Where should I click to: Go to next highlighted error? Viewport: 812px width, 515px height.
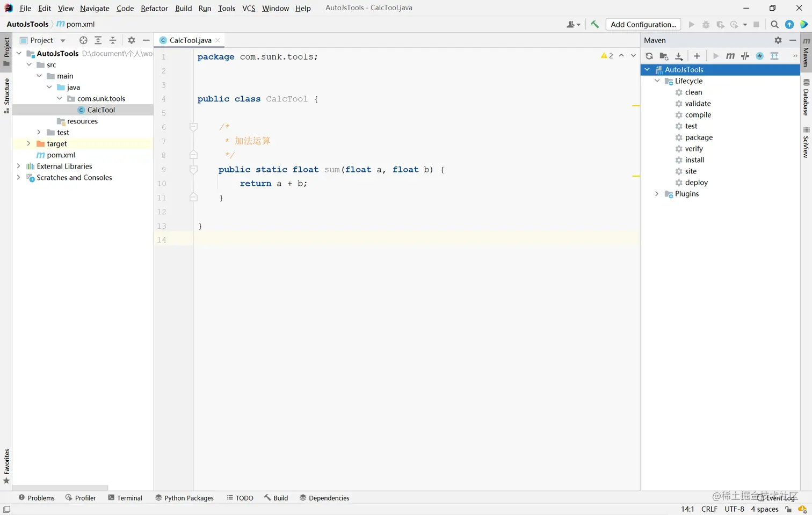(x=634, y=56)
